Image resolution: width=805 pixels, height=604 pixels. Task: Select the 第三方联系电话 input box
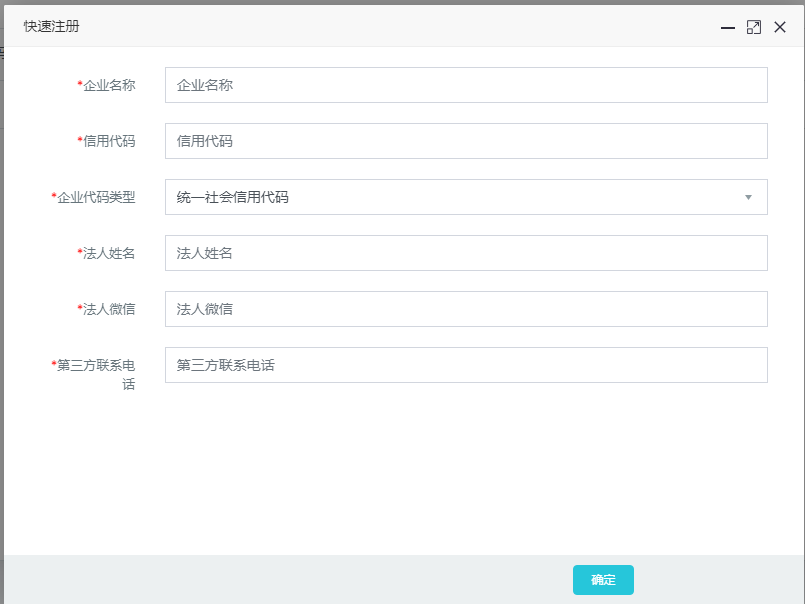pyautogui.click(x=466, y=365)
